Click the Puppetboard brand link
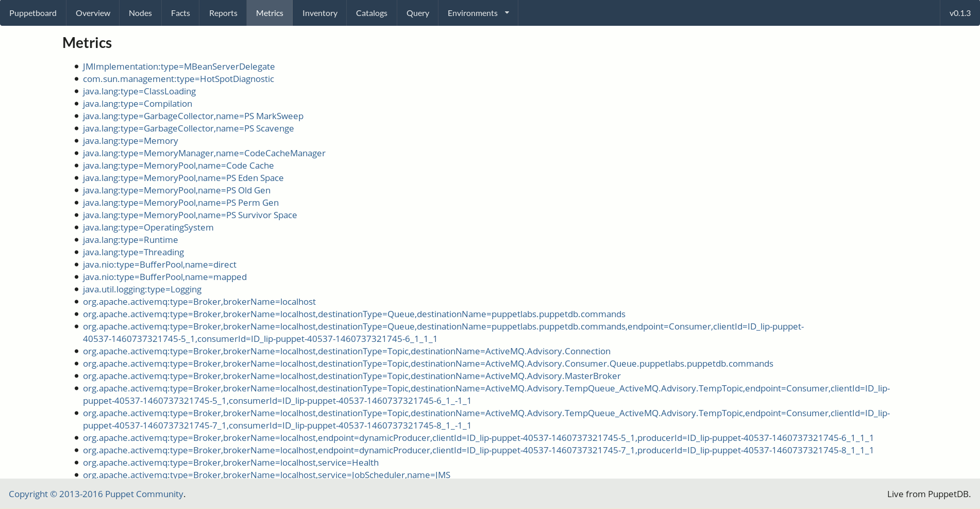This screenshot has width=980, height=509. click(33, 13)
